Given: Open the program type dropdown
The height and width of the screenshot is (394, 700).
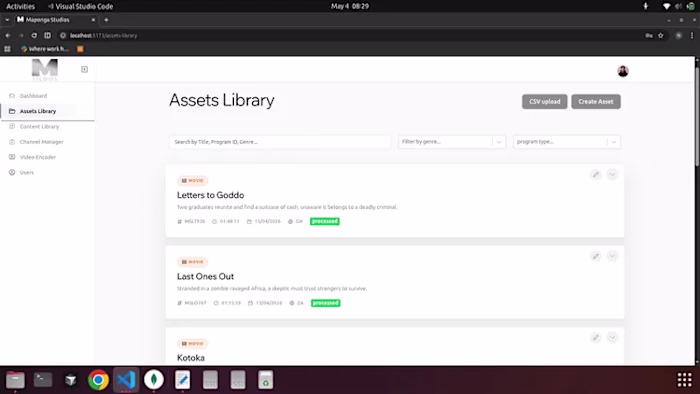Looking at the screenshot, I should tap(567, 142).
